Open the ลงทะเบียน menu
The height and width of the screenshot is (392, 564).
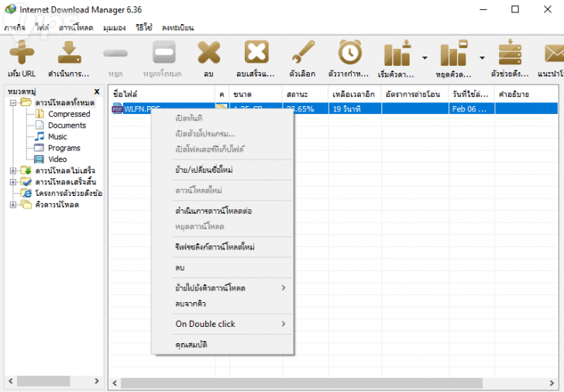[x=177, y=28]
